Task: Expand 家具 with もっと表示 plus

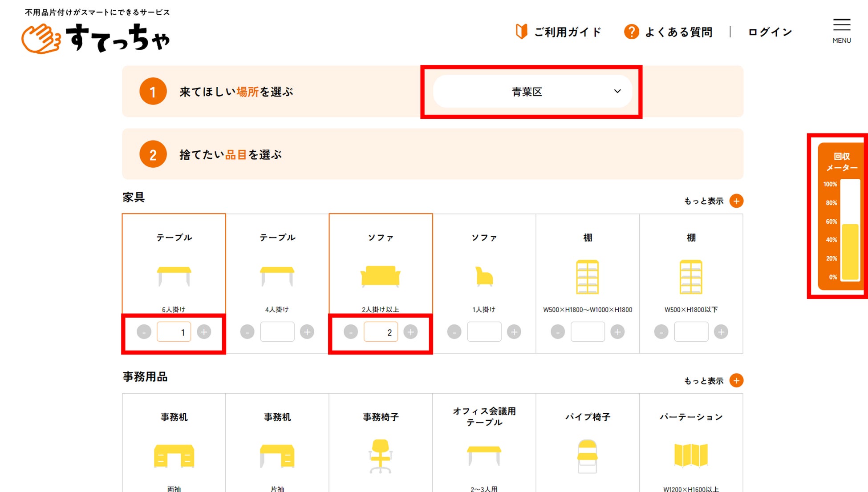Action: click(736, 201)
